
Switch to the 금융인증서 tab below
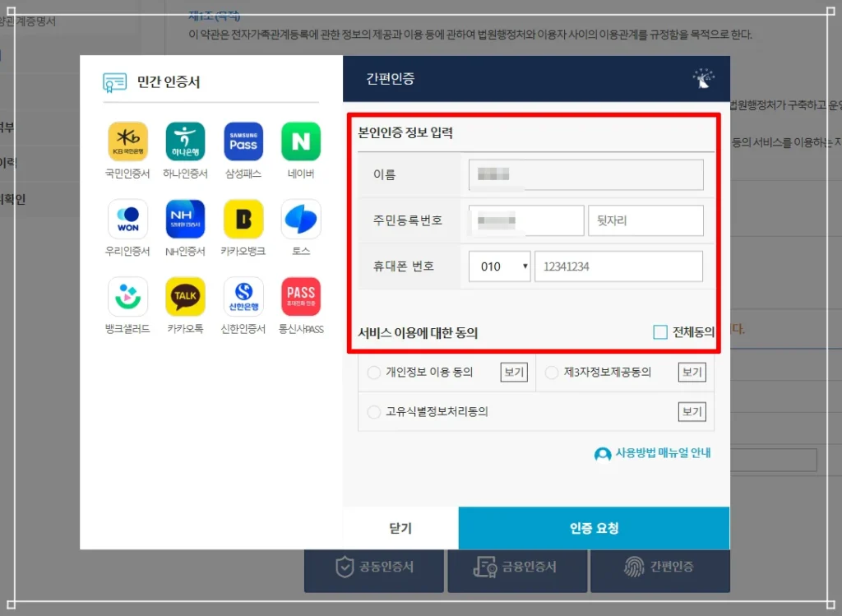click(516, 567)
